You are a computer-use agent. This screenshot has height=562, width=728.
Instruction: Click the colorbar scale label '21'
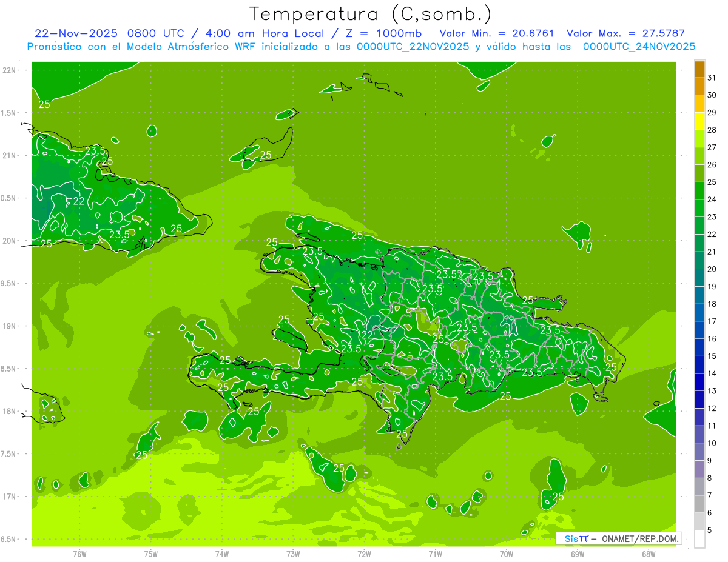click(712, 252)
